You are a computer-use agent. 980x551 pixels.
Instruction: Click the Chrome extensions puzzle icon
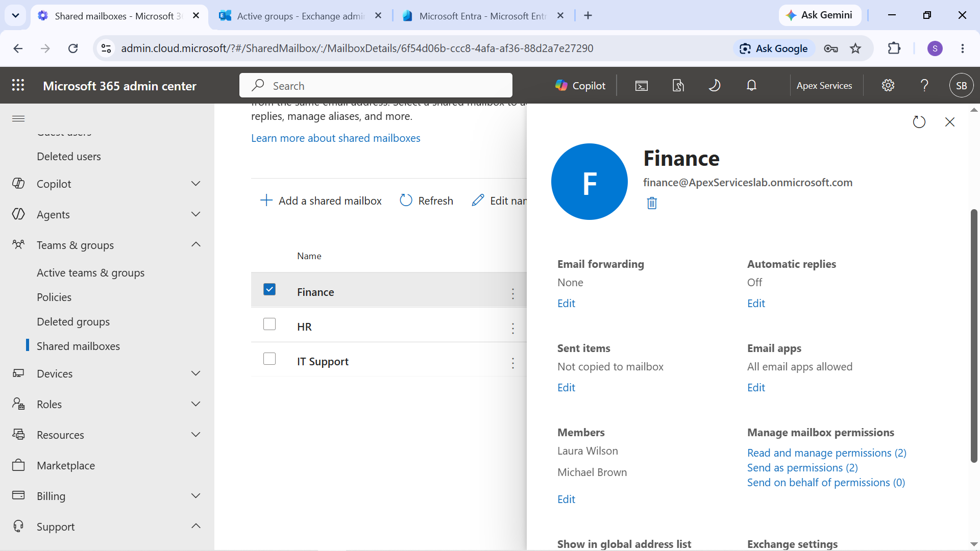point(894,48)
